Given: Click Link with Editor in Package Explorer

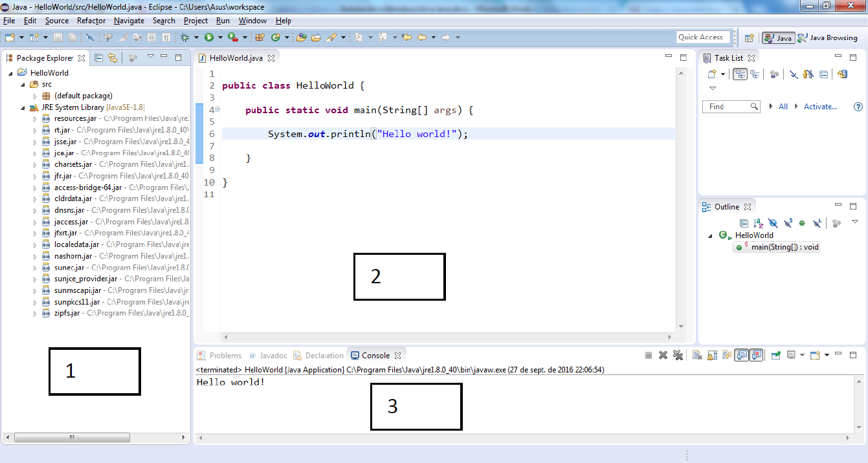Looking at the screenshot, I should click(x=113, y=58).
